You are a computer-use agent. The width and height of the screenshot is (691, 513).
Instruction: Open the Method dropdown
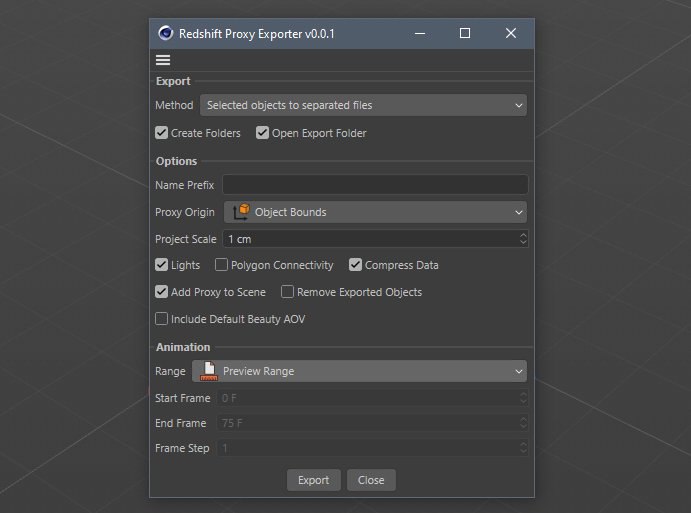[x=363, y=105]
